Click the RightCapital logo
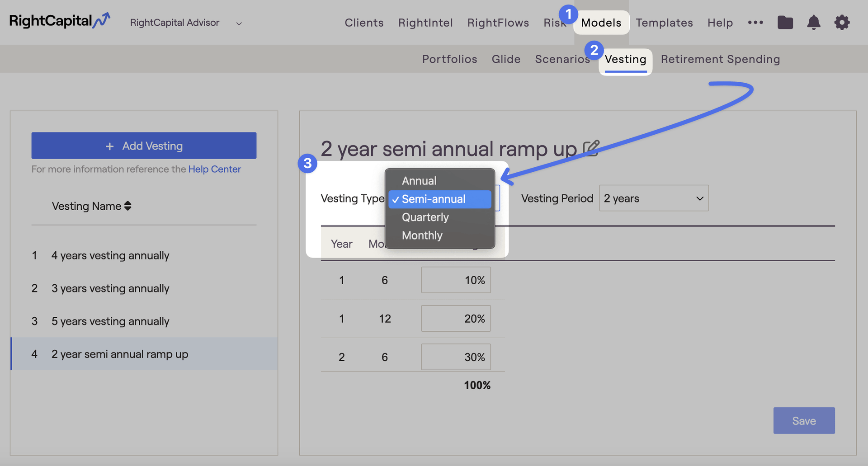 pyautogui.click(x=60, y=21)
